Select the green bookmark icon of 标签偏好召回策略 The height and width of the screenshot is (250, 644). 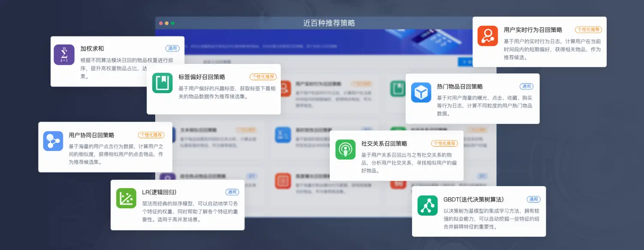point(163,83)
